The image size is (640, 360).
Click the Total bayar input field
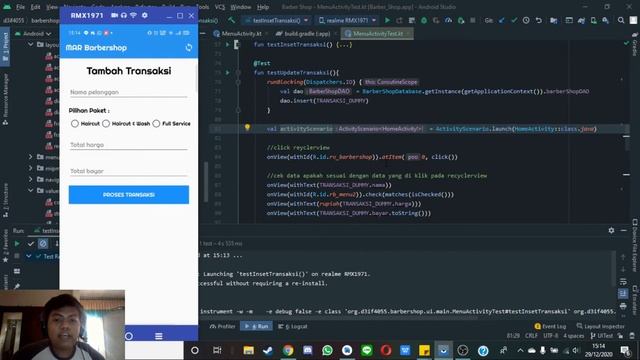(x=129, y=171)
